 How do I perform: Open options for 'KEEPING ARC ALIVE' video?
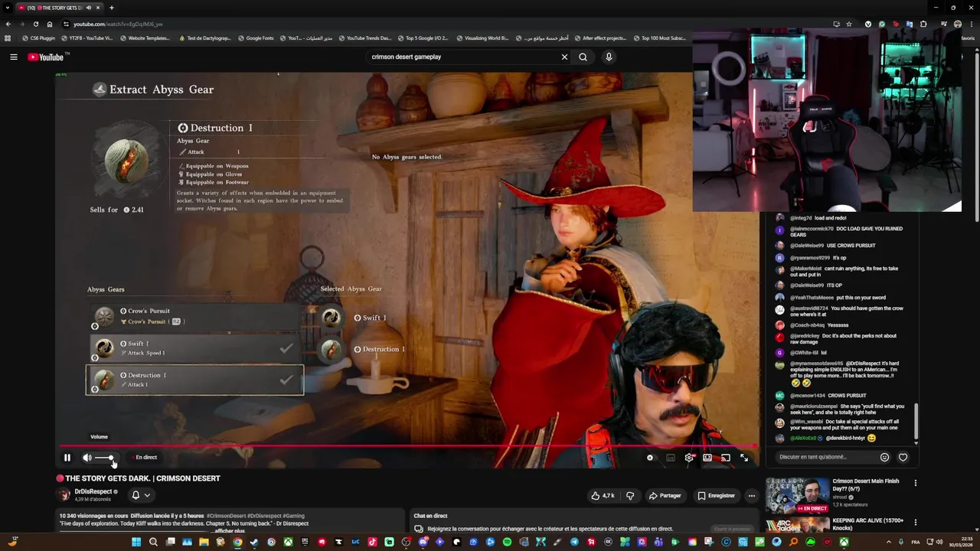[x=915, y=523]
